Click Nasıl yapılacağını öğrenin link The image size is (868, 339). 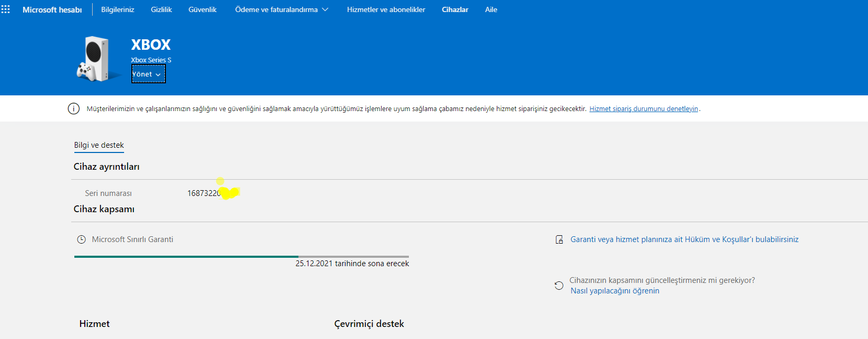[615, 291]
